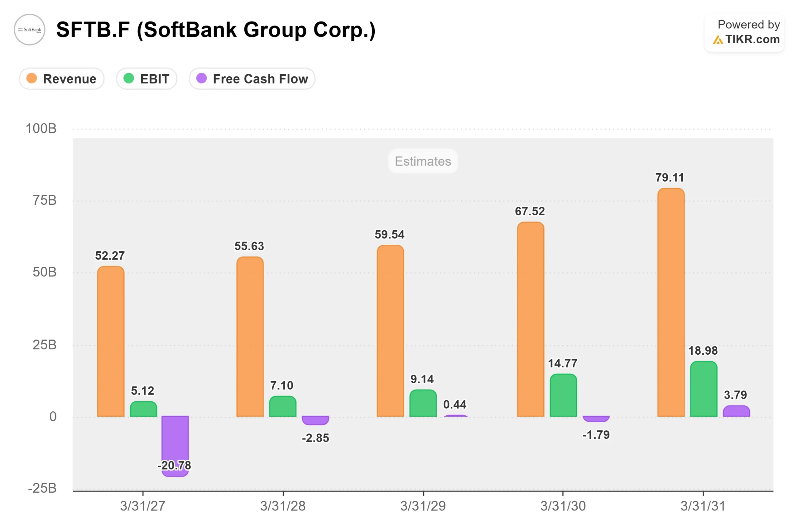Click the 3/31/30 axis label
The height and width of the screenshot is (532, 798).
click(563, 506)
